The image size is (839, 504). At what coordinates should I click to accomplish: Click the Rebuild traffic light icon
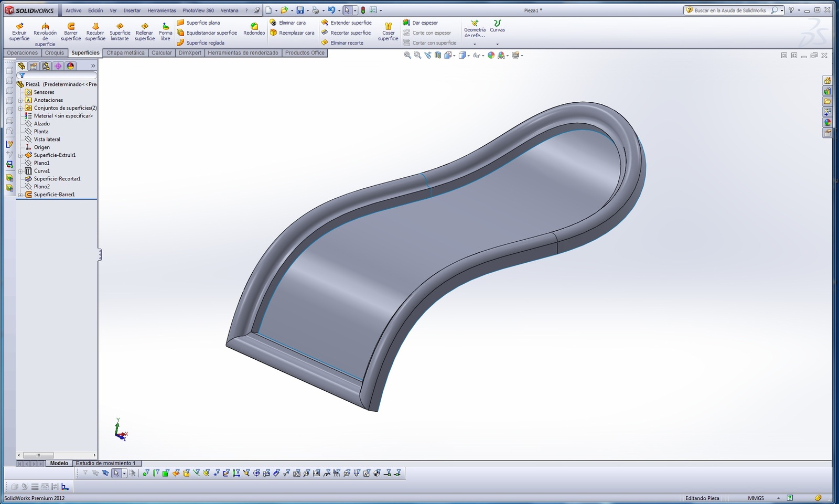click(x=363, y=10)
